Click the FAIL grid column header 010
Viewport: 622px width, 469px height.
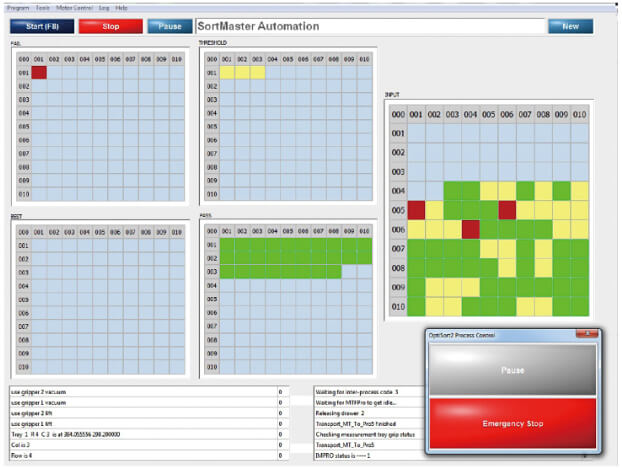click(x=177, y=59)
